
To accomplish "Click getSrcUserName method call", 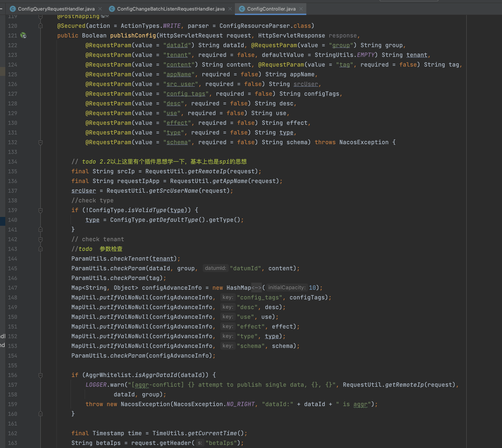I will tap(173, 191).
